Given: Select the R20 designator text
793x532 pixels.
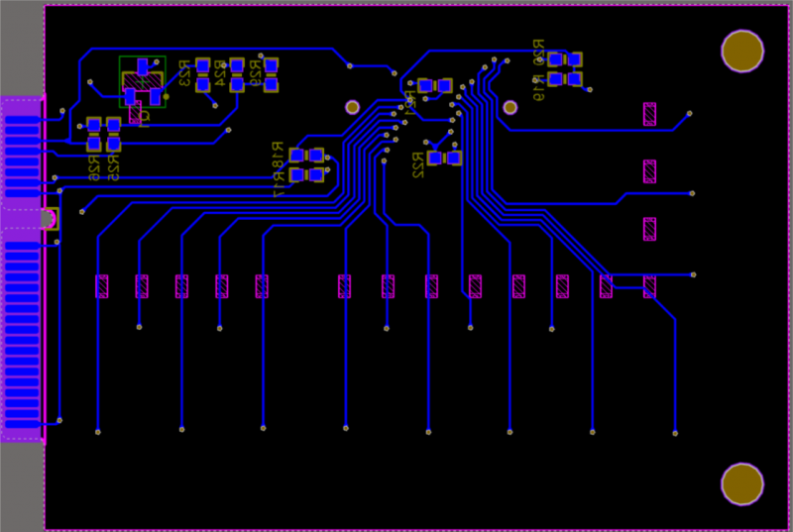Looking at the screenshot, I should point(538,53).
